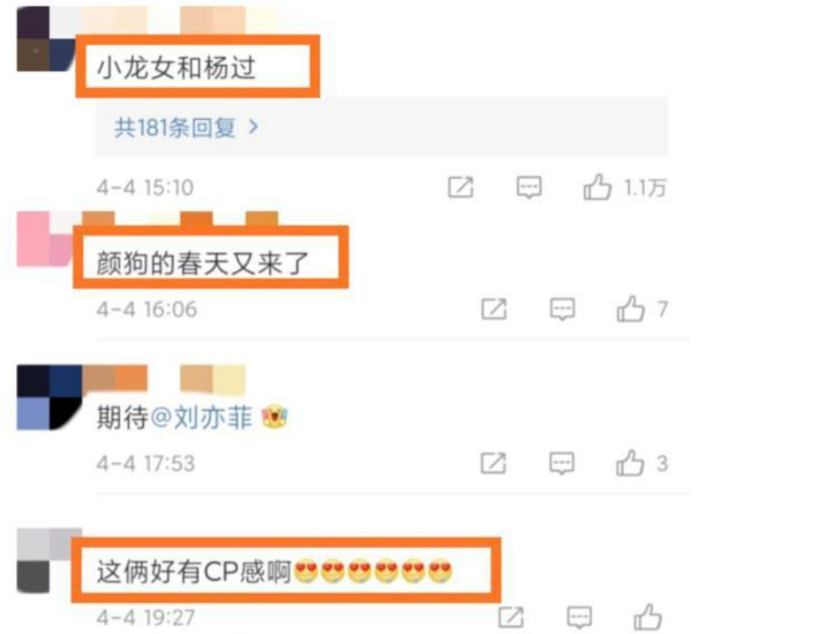
Task: Expand the 共181条回复 replies
Action: [186, 128]
